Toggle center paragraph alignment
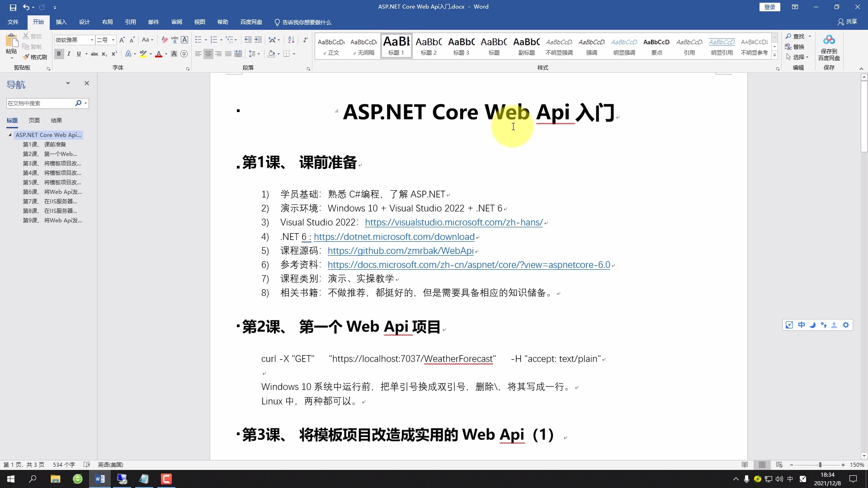868x488 pixels. click(208, 54)
